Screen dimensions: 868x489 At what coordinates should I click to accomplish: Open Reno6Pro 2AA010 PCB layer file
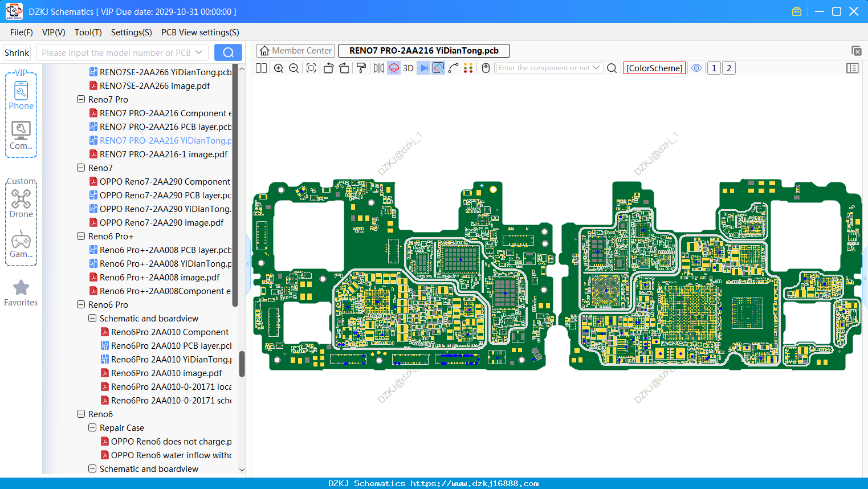[x=166, y=345]
